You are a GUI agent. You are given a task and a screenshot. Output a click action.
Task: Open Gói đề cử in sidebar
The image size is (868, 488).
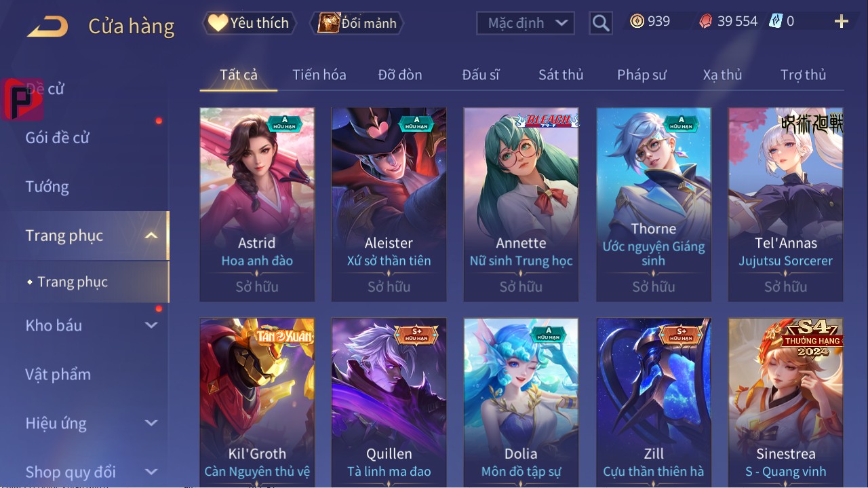(58, 138)
